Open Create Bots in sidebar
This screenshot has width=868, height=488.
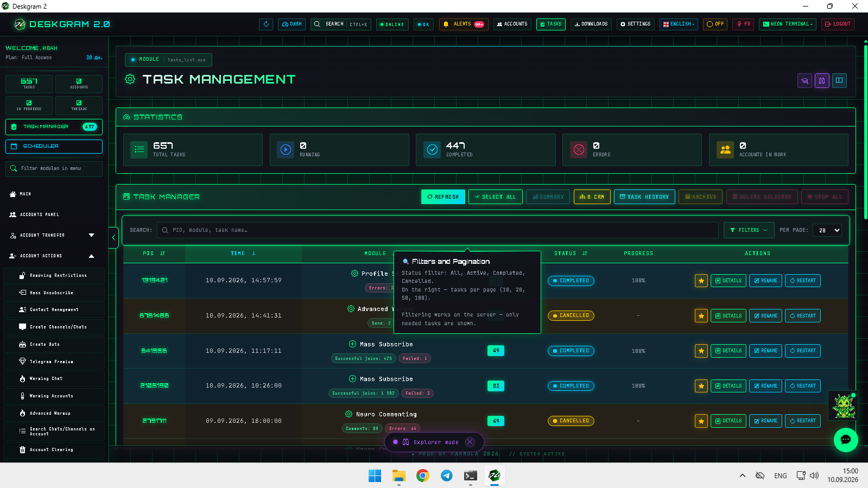click(54, 344)
